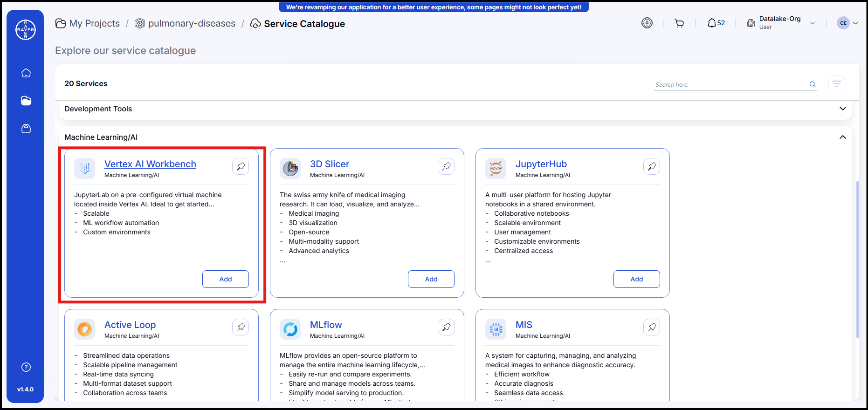Open the Projects folder icon in the sidebar
Image resolution: width=868 pixels, height=410 pixels.
coord(26,101)
